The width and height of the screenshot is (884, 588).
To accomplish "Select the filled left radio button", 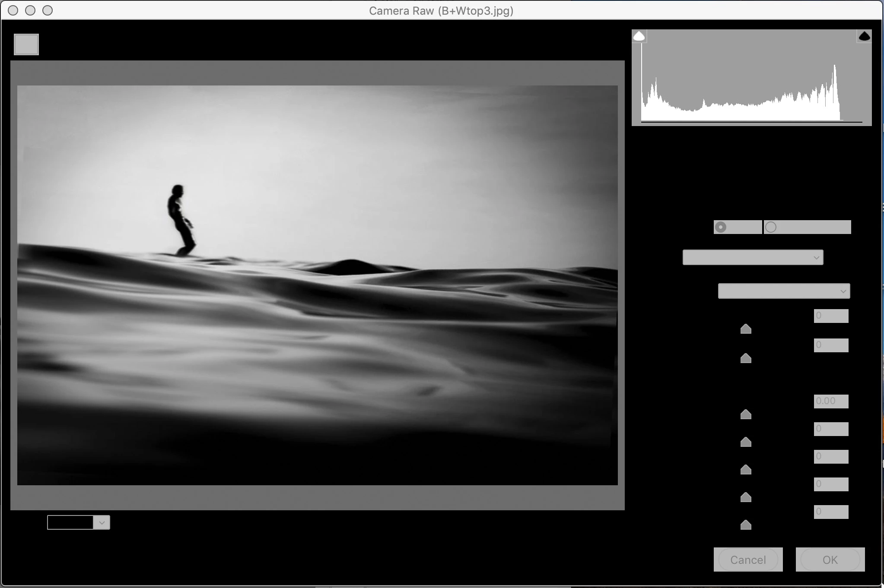I will click(721, 227).
